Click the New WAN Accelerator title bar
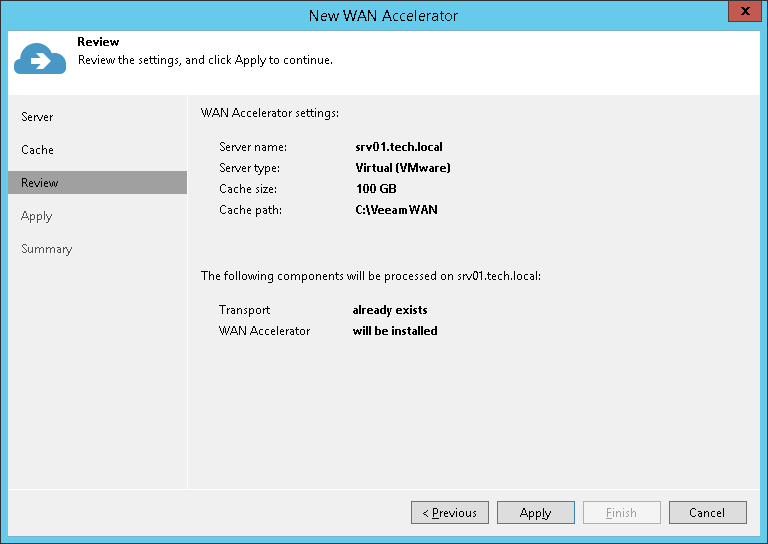The width and height of the screenshot is (768, 544). pyautogui.click(x=383, y=15)
